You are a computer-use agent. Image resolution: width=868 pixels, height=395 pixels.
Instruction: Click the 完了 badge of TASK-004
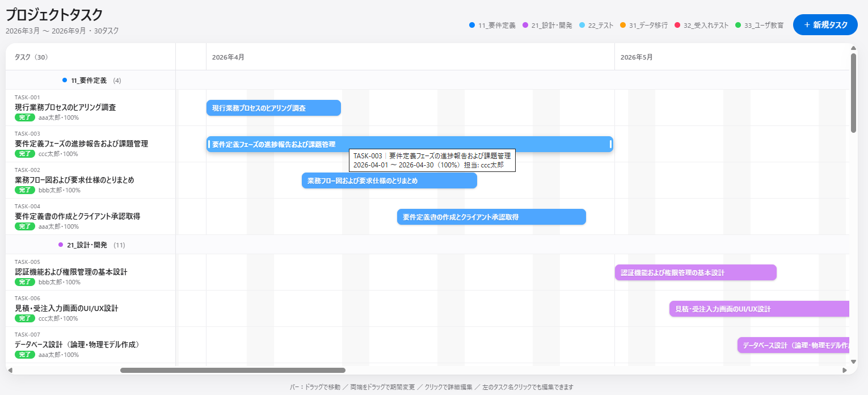tap(25, 226)
